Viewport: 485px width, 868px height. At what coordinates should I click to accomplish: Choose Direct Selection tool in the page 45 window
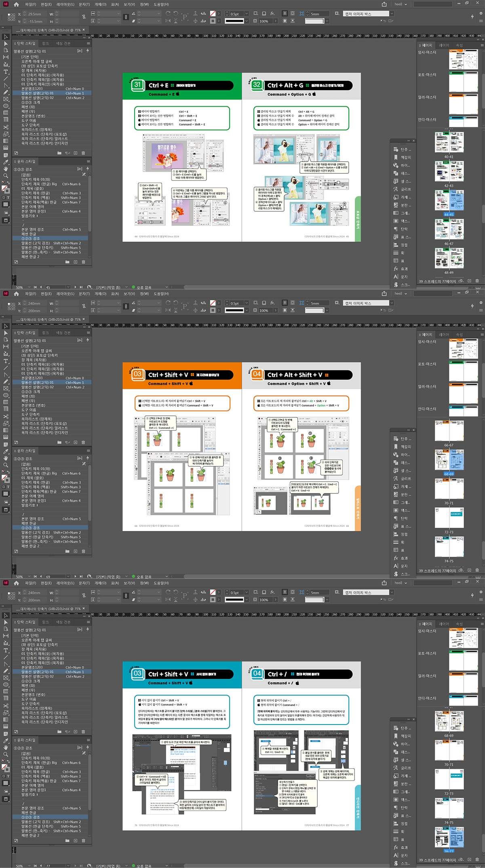point(6,44)
